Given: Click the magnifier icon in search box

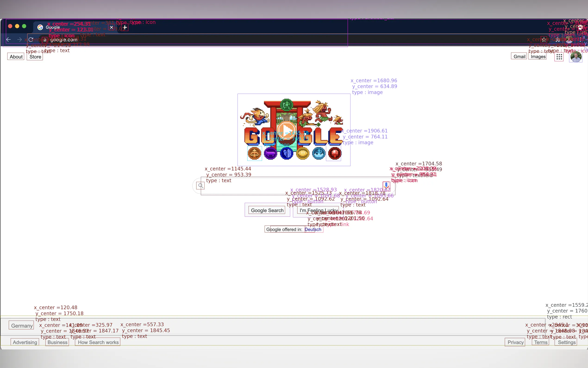Looking at the screenshot, I should 200,186.
